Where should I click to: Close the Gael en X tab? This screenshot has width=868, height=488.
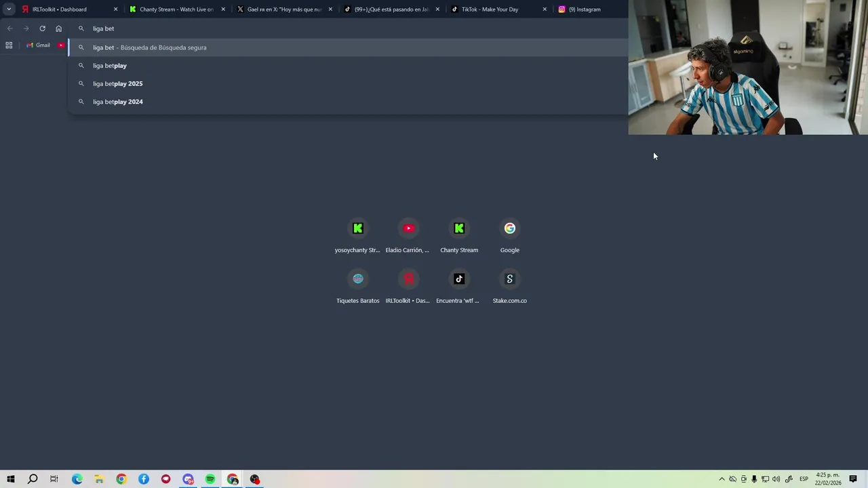tap(330, 9)
